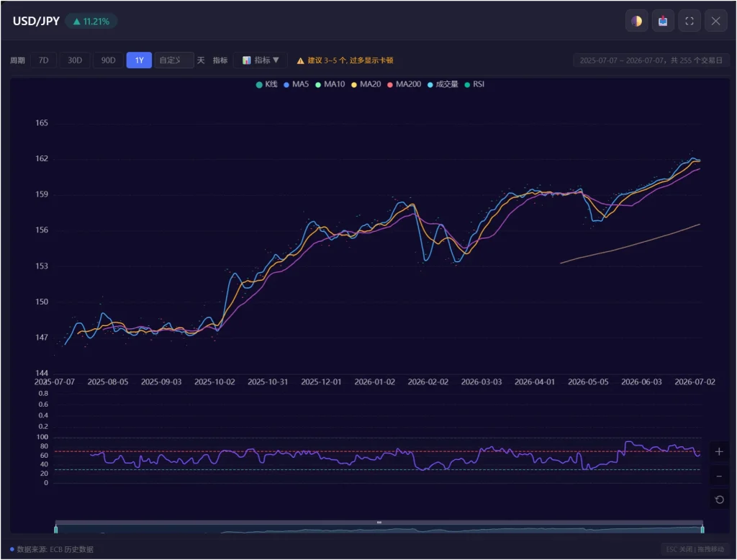Toggle K线 series in legend
737x560 pixels.
click(266, 85)
